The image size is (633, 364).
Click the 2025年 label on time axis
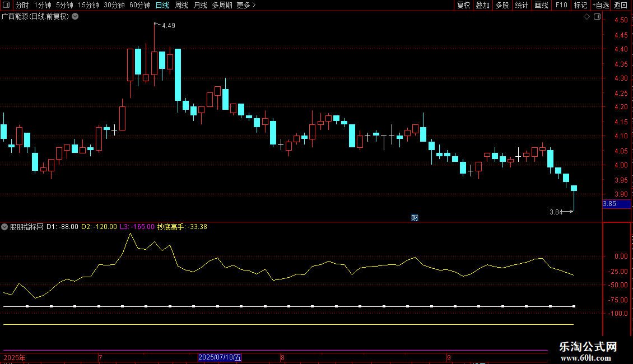(15, 357)
